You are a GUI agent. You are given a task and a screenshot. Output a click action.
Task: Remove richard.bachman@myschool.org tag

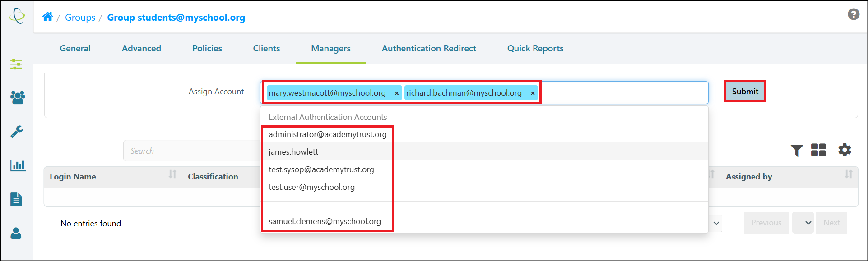[533, 93]
